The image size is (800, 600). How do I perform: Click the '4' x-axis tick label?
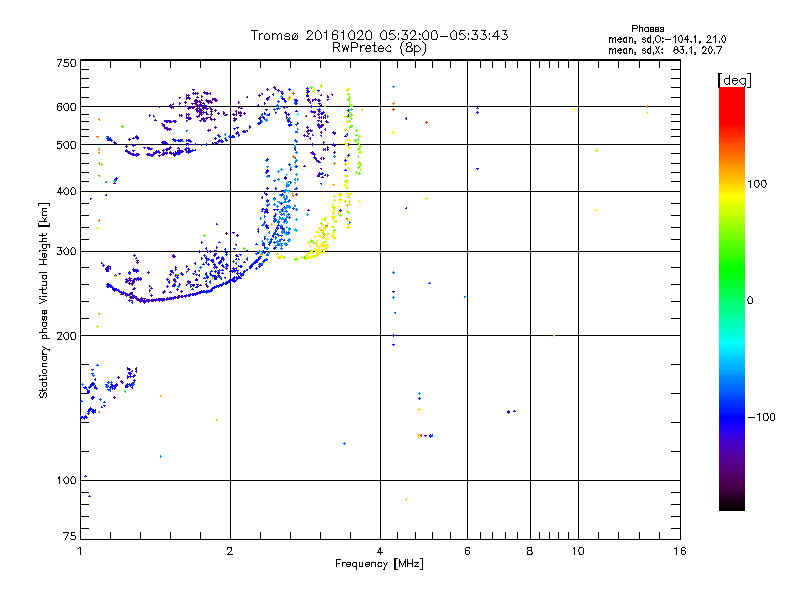click(380, 551)
